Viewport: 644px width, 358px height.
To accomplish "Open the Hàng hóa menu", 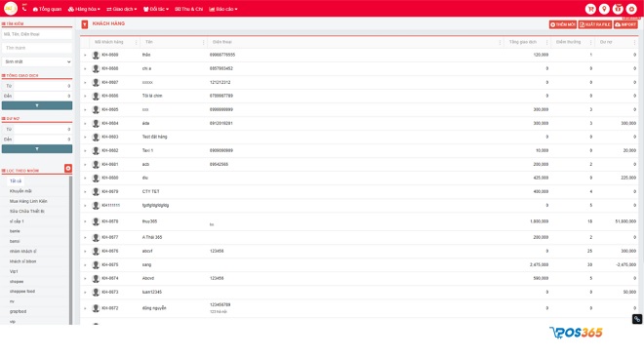I will [x=84, y=9].
